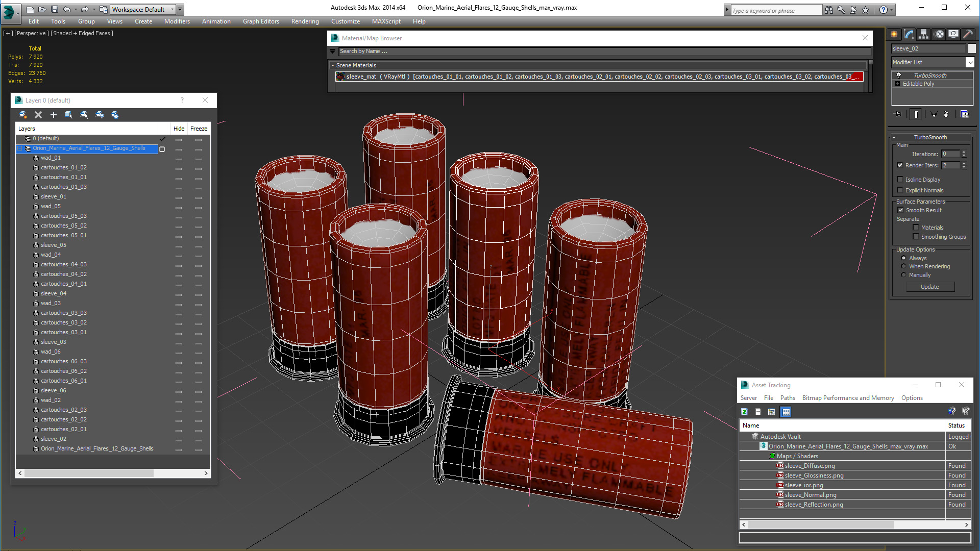Switch to the Hierarchy command panel tab
980x551 pixels.
tap(924, 34)
